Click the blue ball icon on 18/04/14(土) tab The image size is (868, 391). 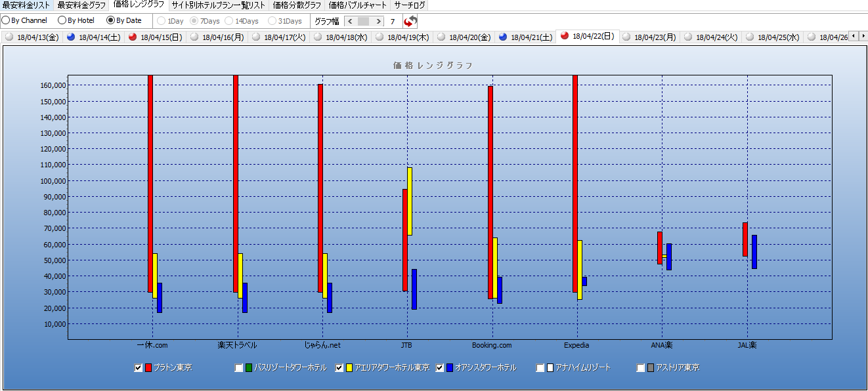(x=72, y=37)
